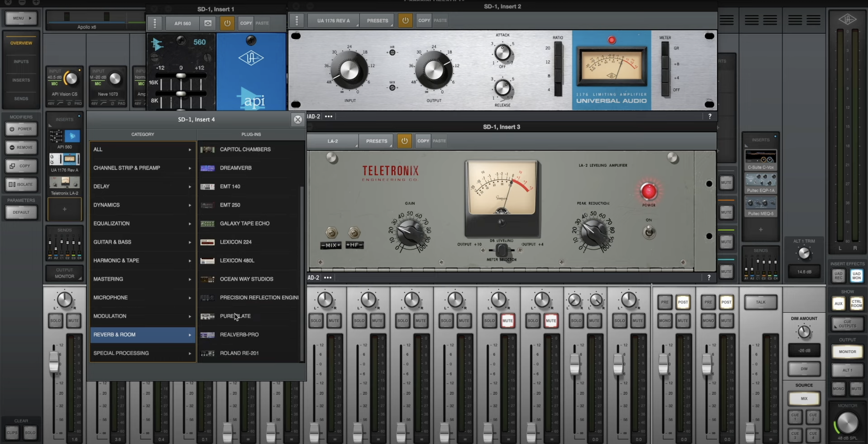Open the API 560 plugin menu dots icon
Screen dimensions: 868x444
pyautogui.click(x=155, y=23)
